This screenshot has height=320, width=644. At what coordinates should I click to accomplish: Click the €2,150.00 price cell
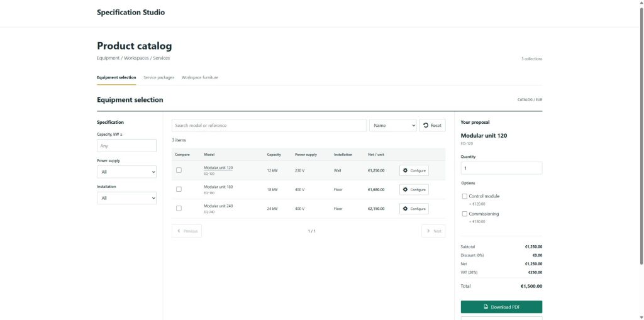coord(376,209)
